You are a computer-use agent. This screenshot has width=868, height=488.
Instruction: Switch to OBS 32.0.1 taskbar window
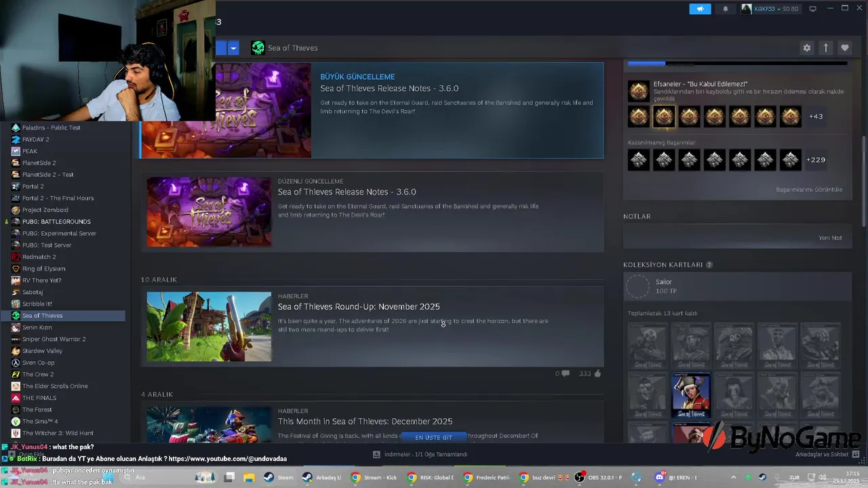click(x=599, y=477)
